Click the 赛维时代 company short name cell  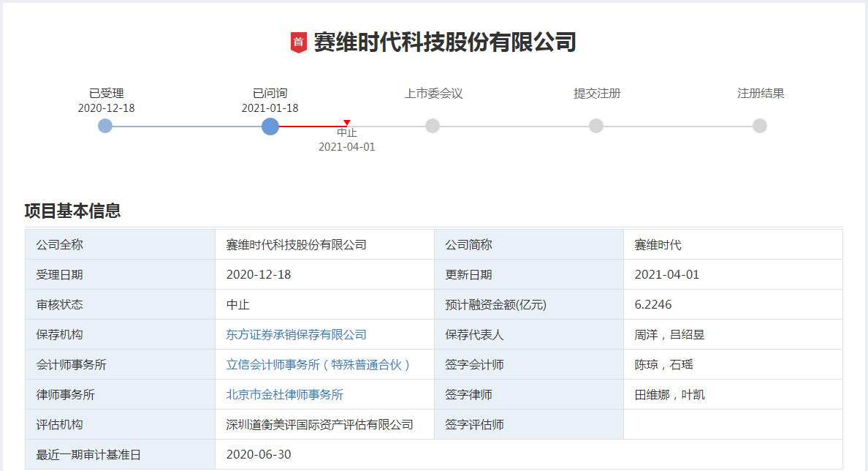point(658,245)
